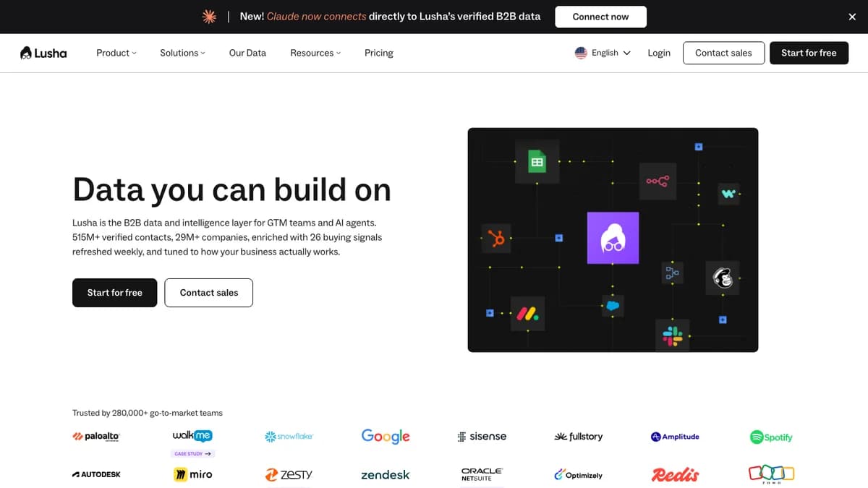Click the hero Start for free button
This screenshot has width=868, height=488.
114,293
